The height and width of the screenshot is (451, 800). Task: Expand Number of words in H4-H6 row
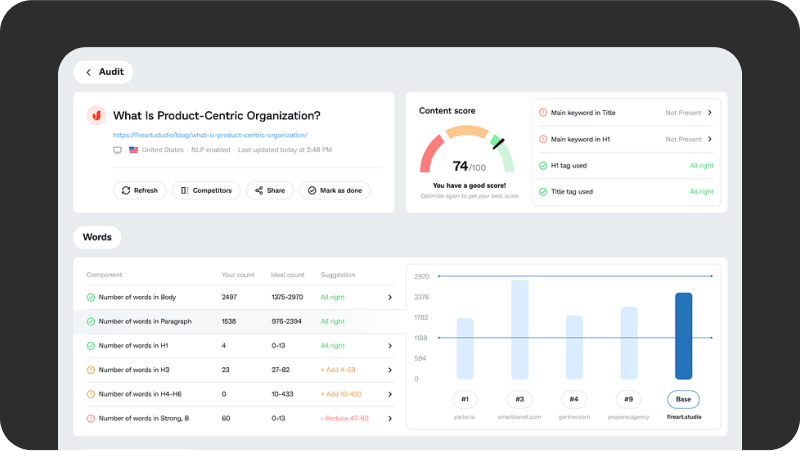click(x=390, y=394)
